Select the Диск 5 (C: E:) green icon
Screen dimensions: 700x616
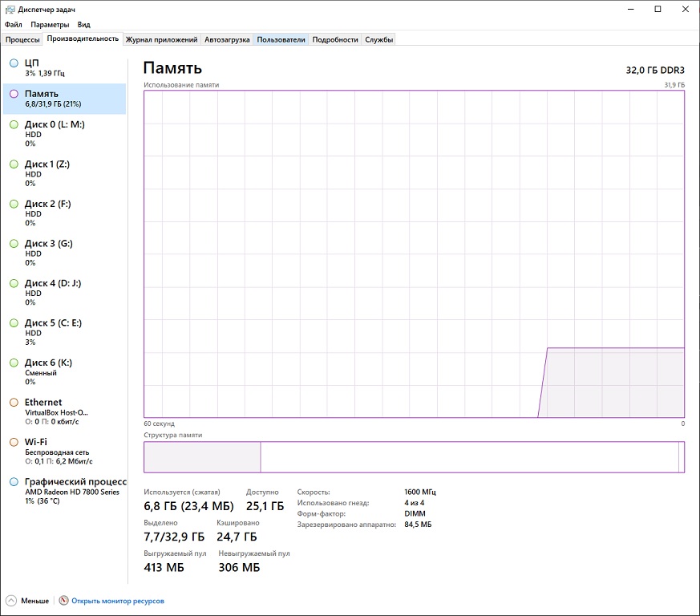pos(14,323)
